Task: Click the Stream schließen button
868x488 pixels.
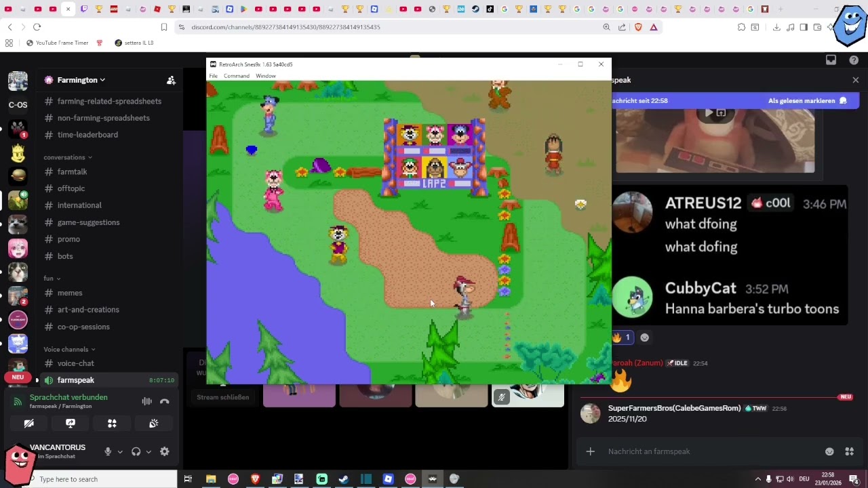Action: pyautogui.click(x=223, y=397)
